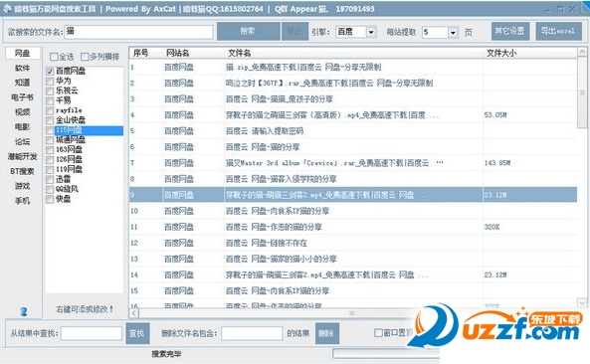The image size is (590, 364).
Task: Check the 金山快盘 checkbox
Action: click(x=50, y=120)
